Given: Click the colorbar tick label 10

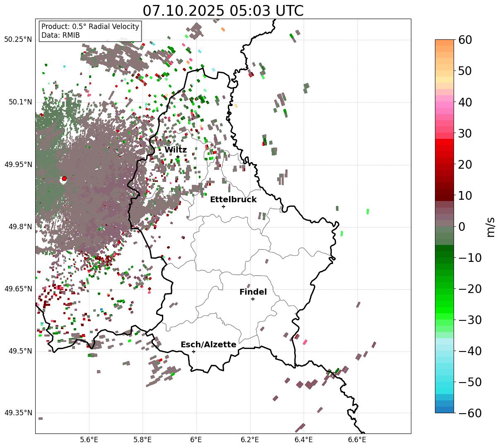Looking at the screenshot, I should coord(465,196).
